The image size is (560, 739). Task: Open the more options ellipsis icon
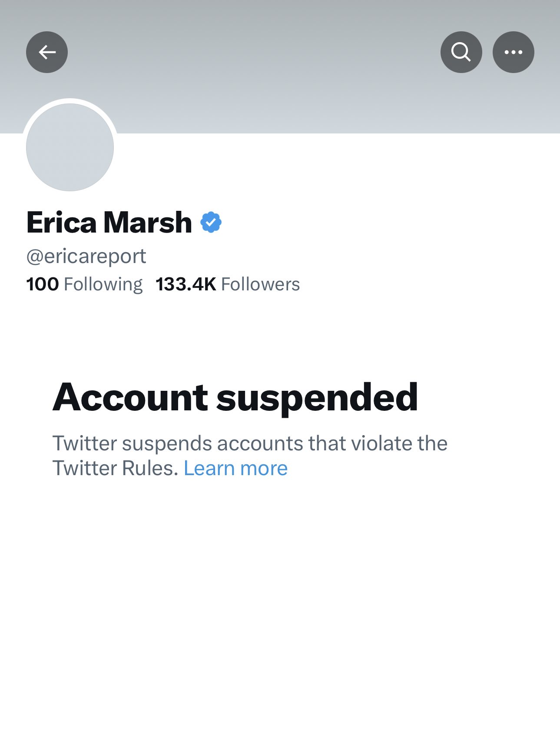tap(513, 51)
